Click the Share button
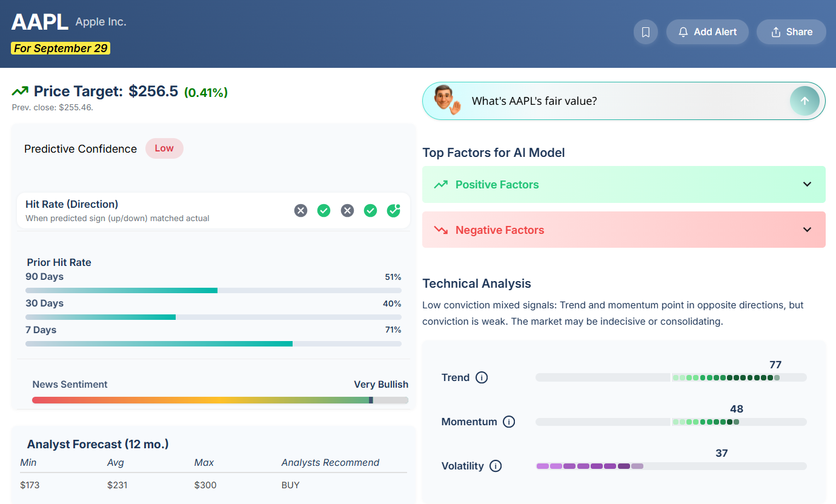836x504 pixels. point(791,32)
